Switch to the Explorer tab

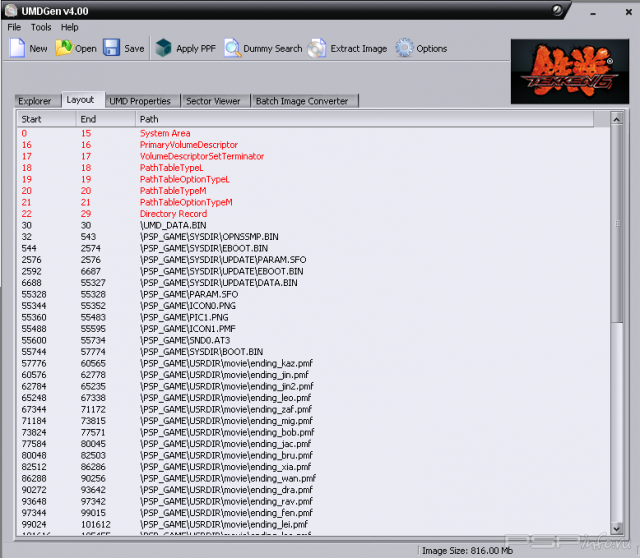[34, 101]
